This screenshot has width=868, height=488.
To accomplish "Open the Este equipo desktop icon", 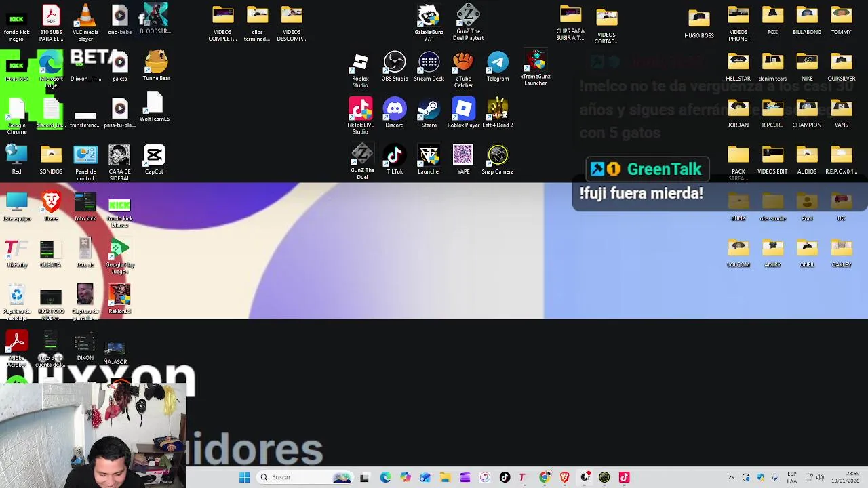I will tap(16, 207).
